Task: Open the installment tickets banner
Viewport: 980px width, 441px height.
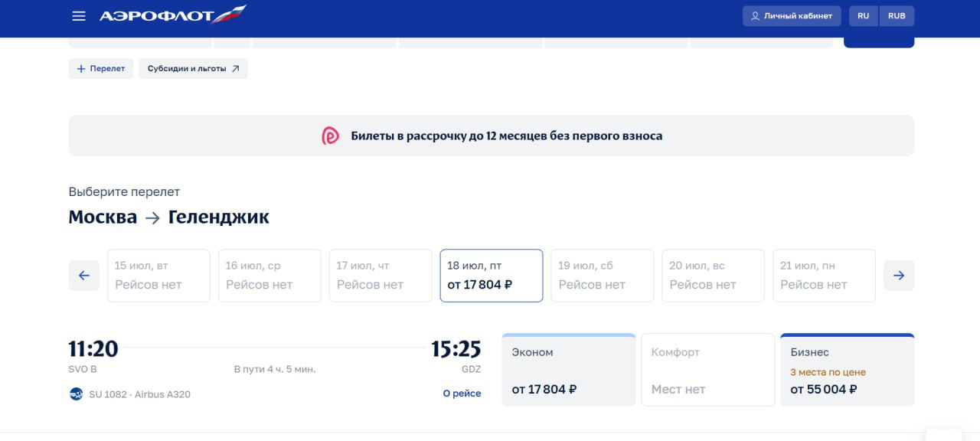Action: pos(492,136)
